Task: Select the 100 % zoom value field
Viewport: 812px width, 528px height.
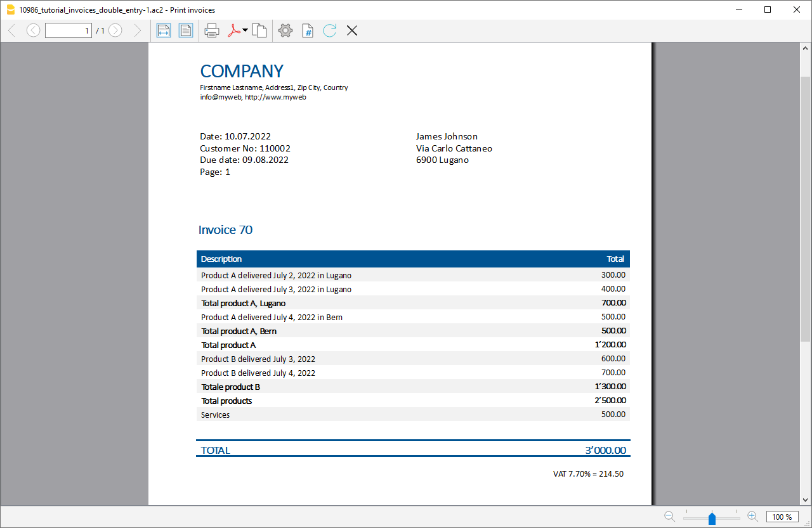Action: coord(782,517)
